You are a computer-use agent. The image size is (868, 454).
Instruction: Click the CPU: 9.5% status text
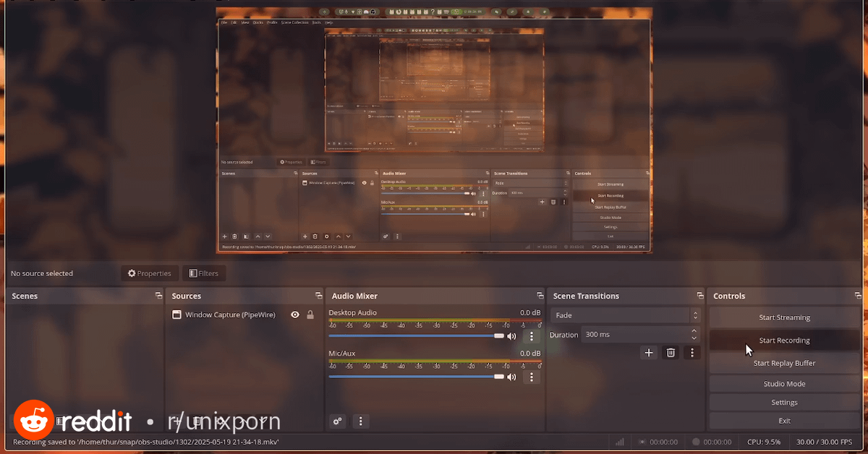(x=764, y=442)
